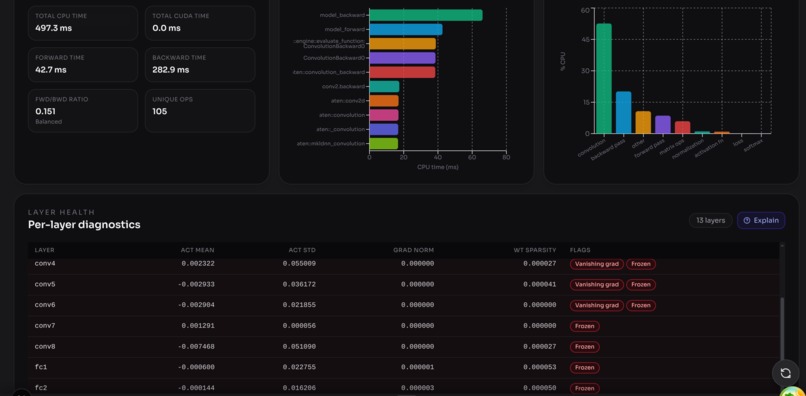
Task: Click Frozen flag on fc2 row
Action: point(584,388)
